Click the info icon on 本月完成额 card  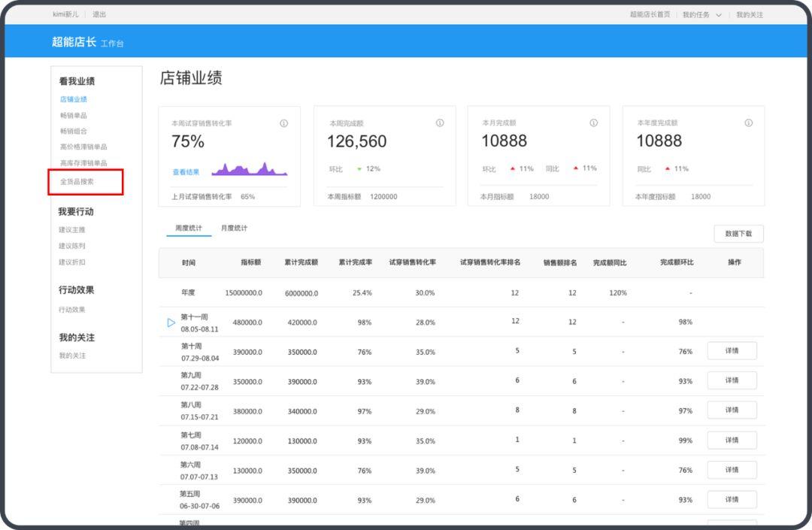tap(593, 123)
